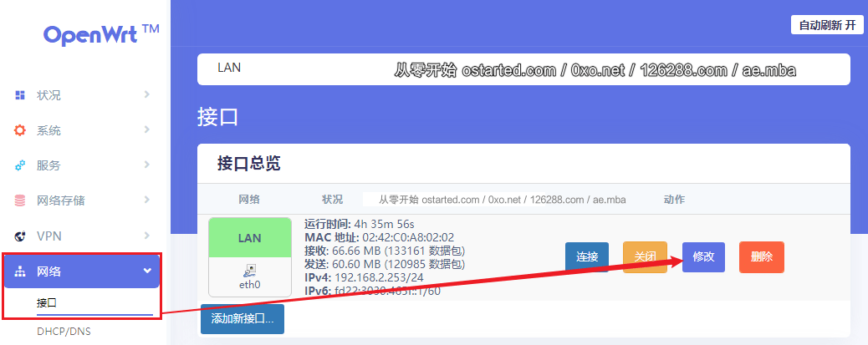
Task: Click the 网络存储 storage icon
Action: 20,200
